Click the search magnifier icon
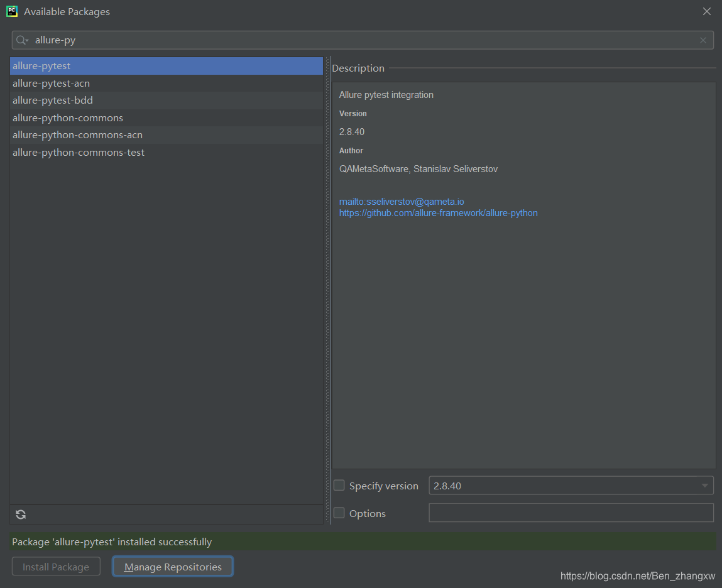The width and height of the screenshot is (722, 588). click(x=21, y=40)
